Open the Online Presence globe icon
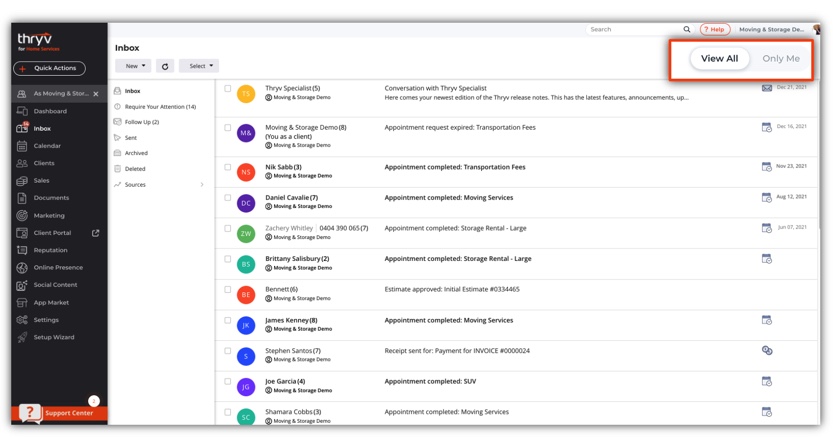Screen dimensions: 837x447 coord(22,268)
